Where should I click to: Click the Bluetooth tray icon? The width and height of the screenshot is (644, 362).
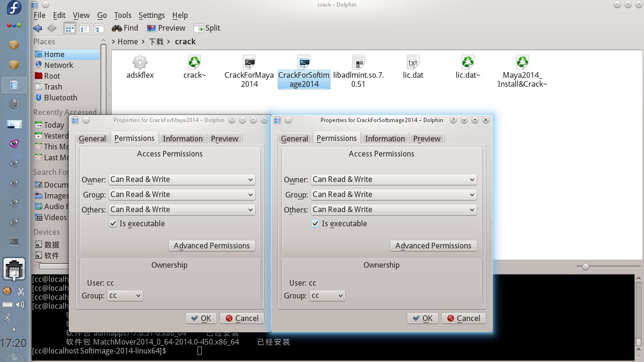pos(8,318)
